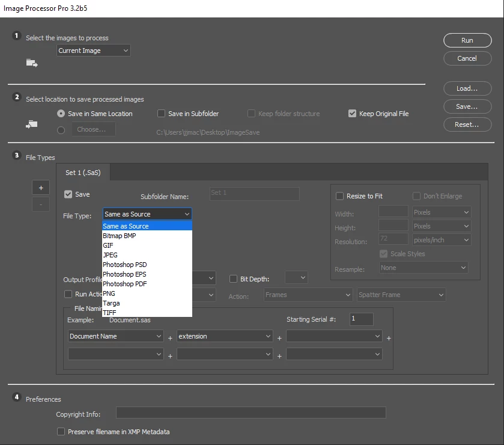The width and height of the screenshot is (504, 445).
Task: Toggle the Save checkbox in Set 1
Action: coord(68,194)
